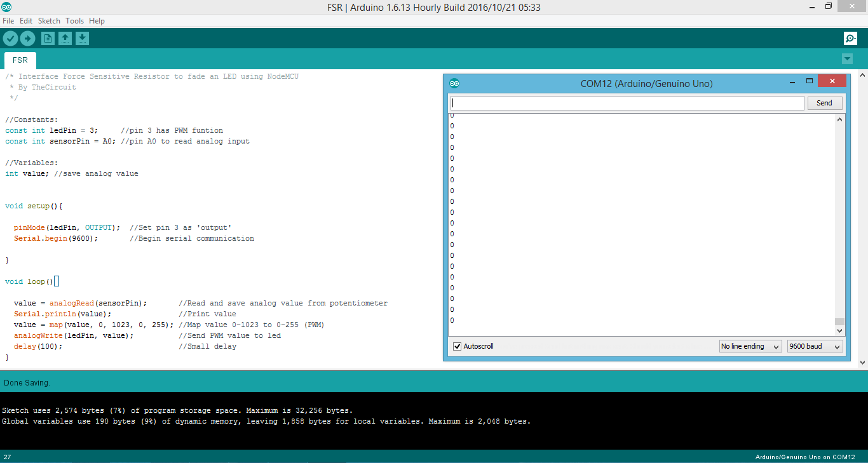Click the '//Variables:' comment line
The height and width of the screenshot is (463, 868).
tap(31, 163)
